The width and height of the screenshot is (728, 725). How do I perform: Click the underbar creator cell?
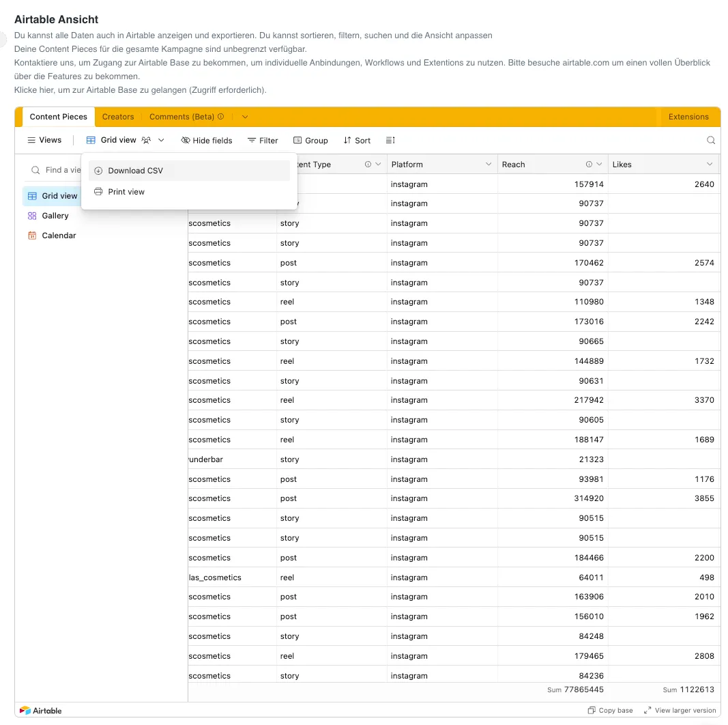[x=232, y=459]
